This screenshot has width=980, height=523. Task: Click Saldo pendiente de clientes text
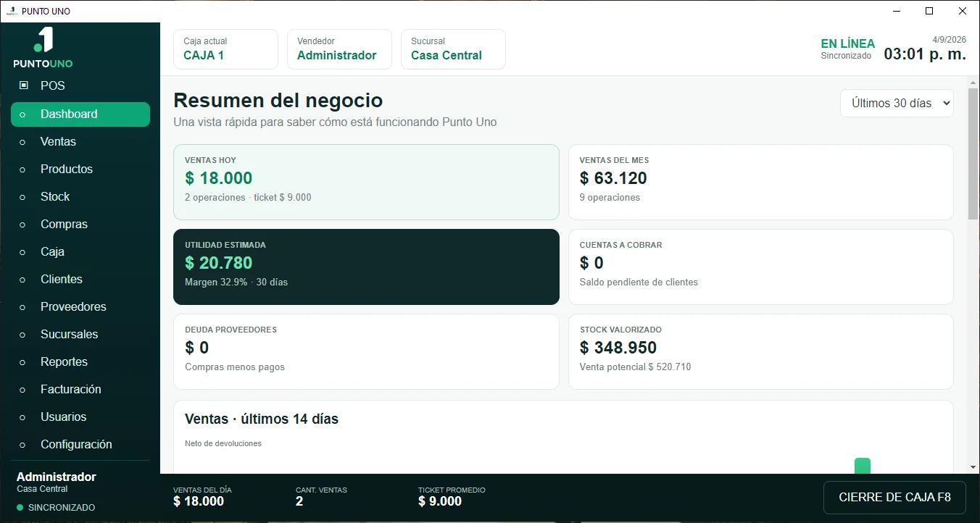(639, 283)
